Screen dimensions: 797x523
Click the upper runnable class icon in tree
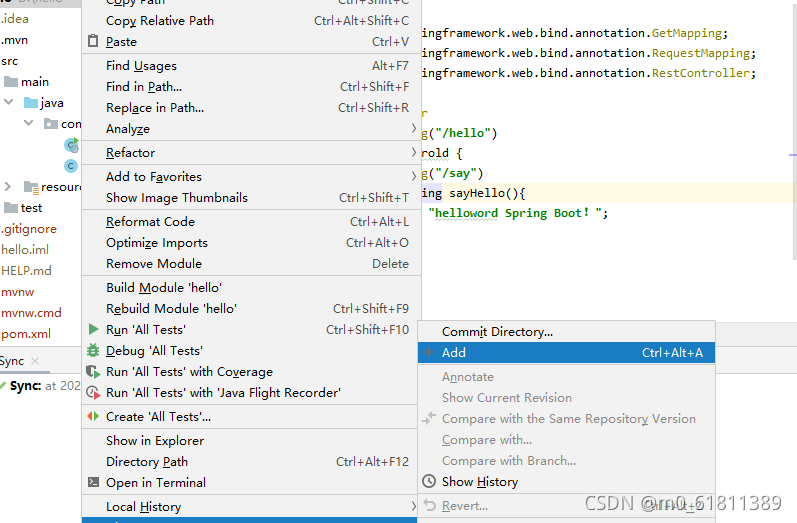pos(71,146)
